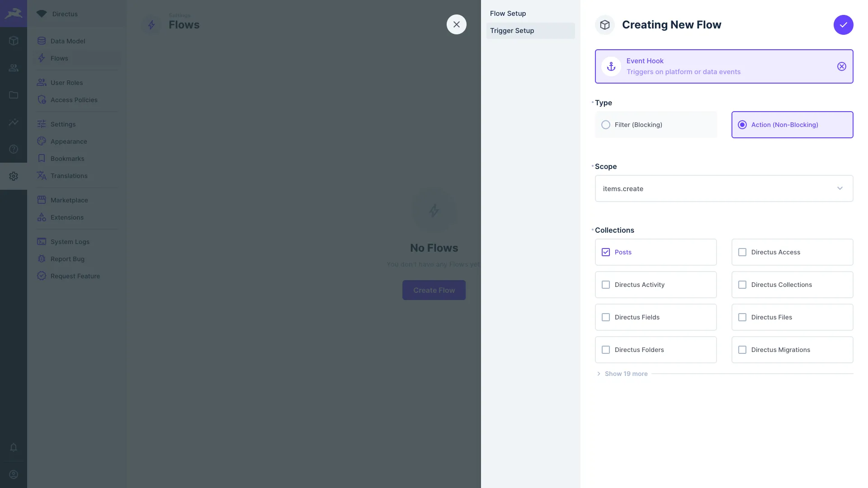The width and height of the screenshot is (868, 488).
Task: Click the User Roles icon in sidebar
Action: pyautogui.click(x=42, y=82)
